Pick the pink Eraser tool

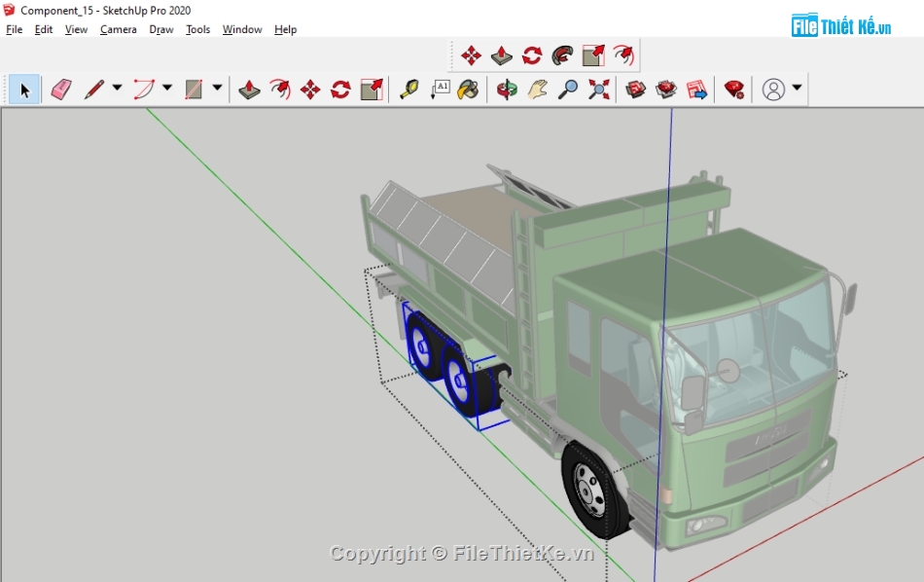(61, 90)
